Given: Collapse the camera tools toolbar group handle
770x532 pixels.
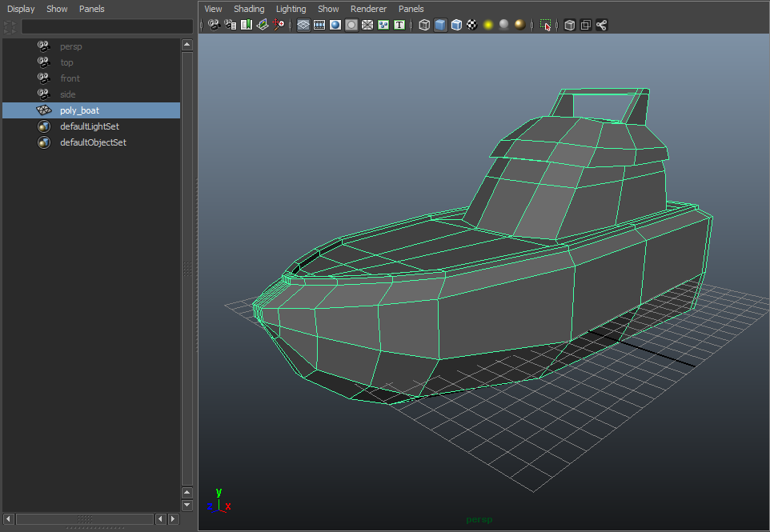Looking at the screenshot, I should tap(202, 25).
